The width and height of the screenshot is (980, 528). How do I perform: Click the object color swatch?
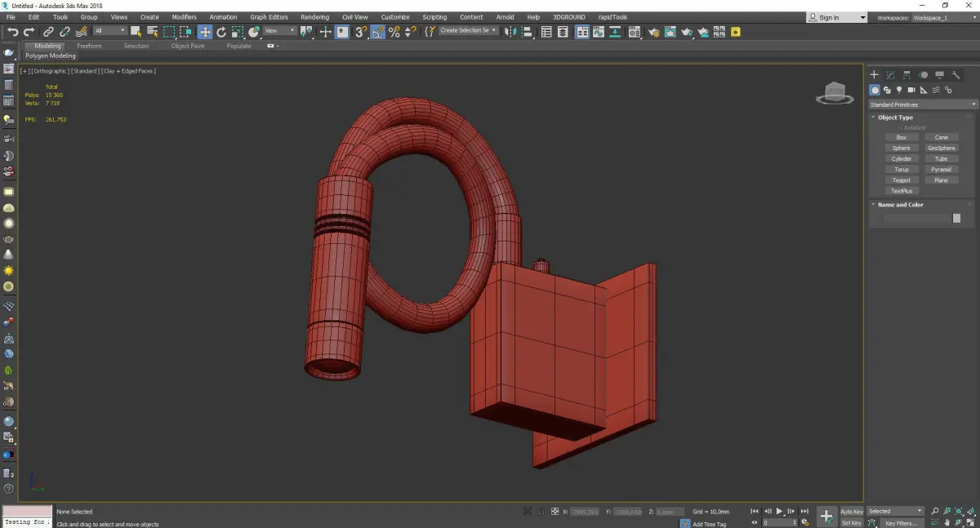coord(956,219)
